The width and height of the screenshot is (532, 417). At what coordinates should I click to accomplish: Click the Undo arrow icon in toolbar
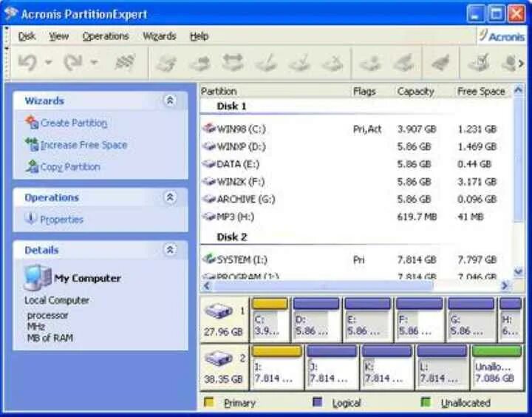(27, 63)
